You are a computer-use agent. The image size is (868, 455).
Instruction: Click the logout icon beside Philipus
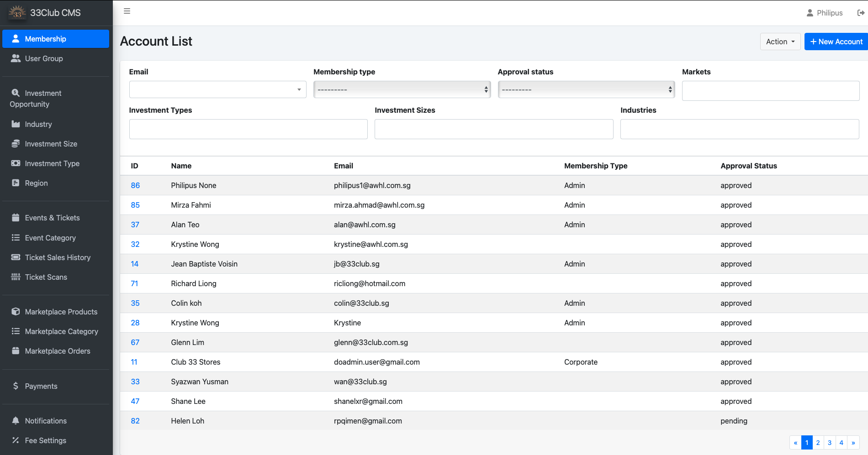861,13
